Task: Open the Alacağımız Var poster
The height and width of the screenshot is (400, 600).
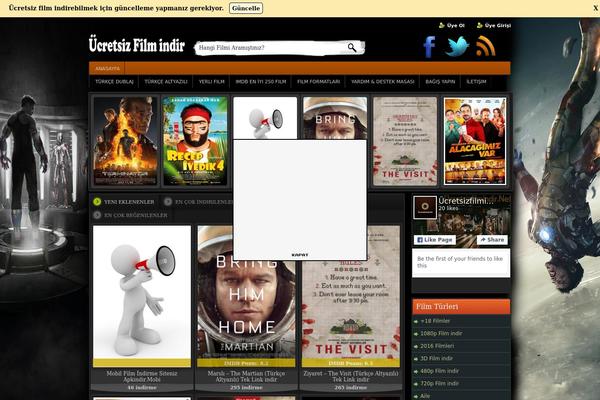Action: 475,141
